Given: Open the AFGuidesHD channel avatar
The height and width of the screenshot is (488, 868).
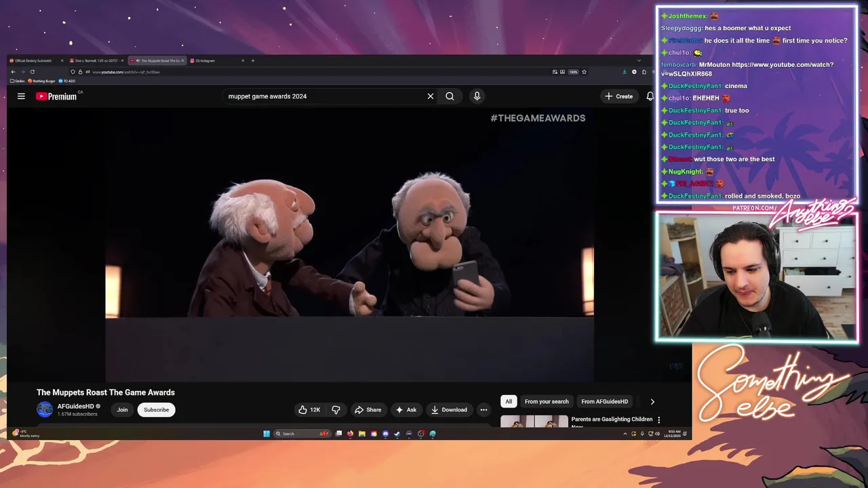Looking at the screenshot, I should click(x=45, y=409).
